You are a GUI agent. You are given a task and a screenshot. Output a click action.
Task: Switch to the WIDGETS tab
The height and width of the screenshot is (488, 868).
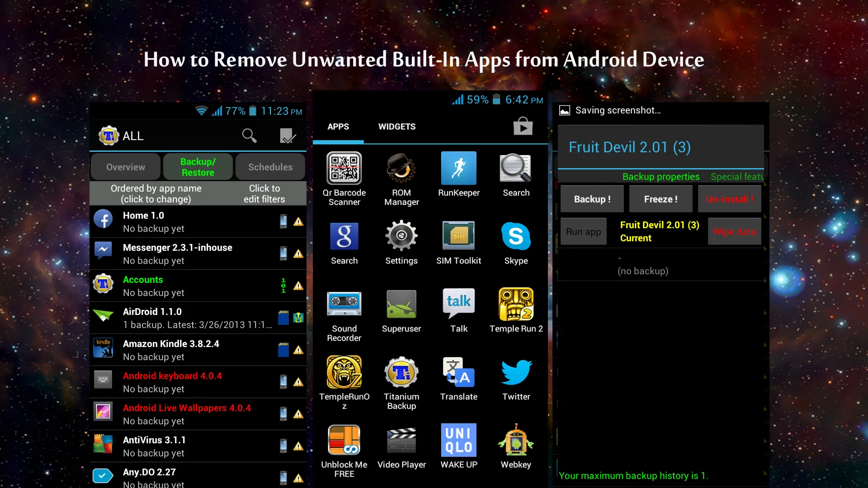click(397, 127)
